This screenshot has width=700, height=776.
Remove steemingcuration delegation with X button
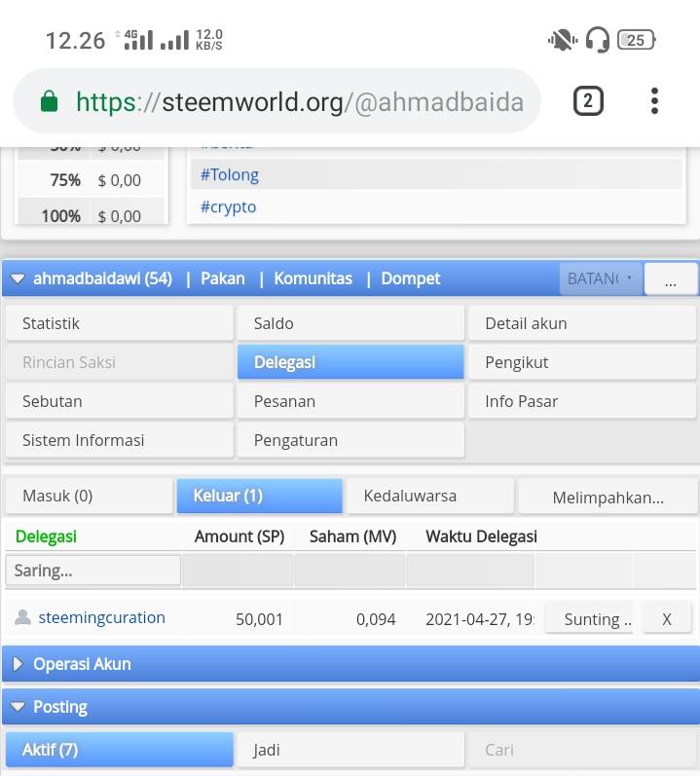667,618
